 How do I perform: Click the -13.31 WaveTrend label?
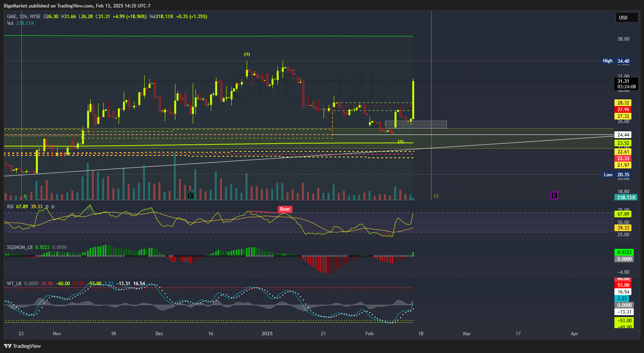pyautogui.click(x=624, y=312)
